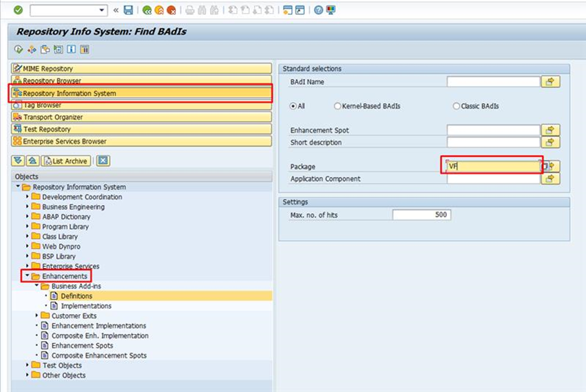Select the Kernel-Based BAdIs radio button
The image size is (586, 392).
(337, 106)
